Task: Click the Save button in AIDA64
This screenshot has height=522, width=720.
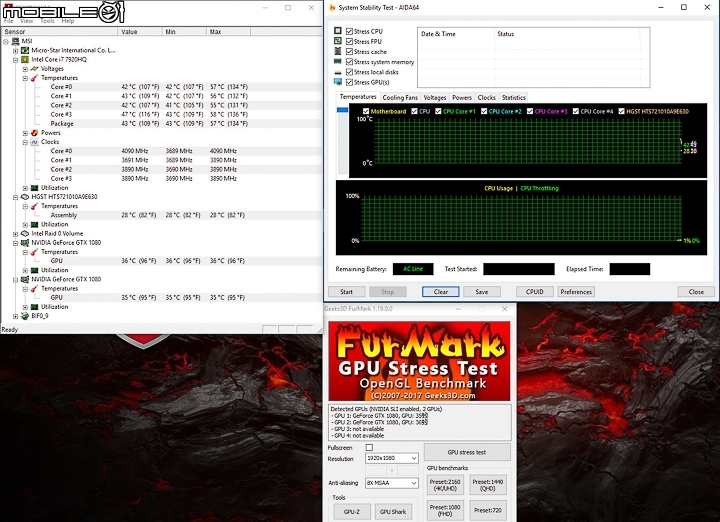Action: 482,292
